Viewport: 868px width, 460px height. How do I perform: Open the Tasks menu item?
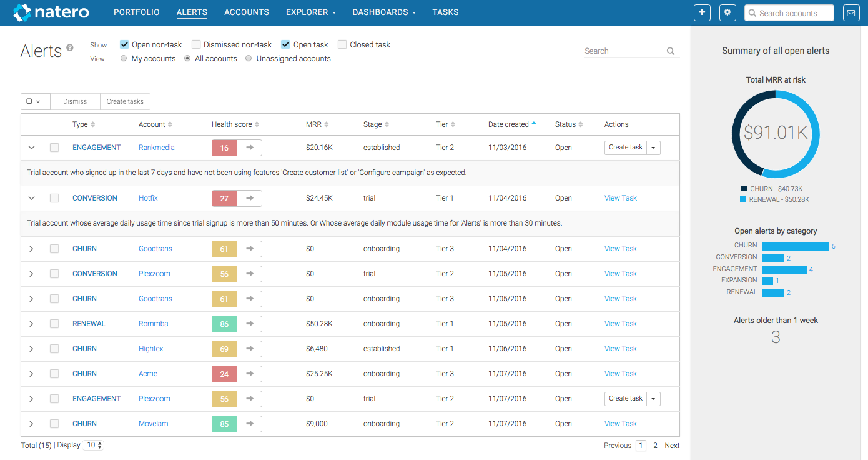pos(445,12)
